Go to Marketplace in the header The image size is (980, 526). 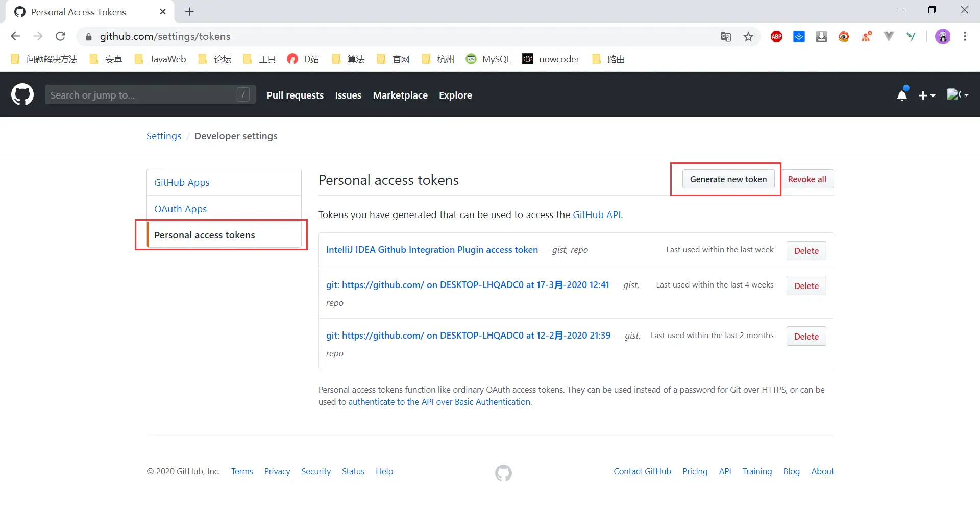point(400,95)
